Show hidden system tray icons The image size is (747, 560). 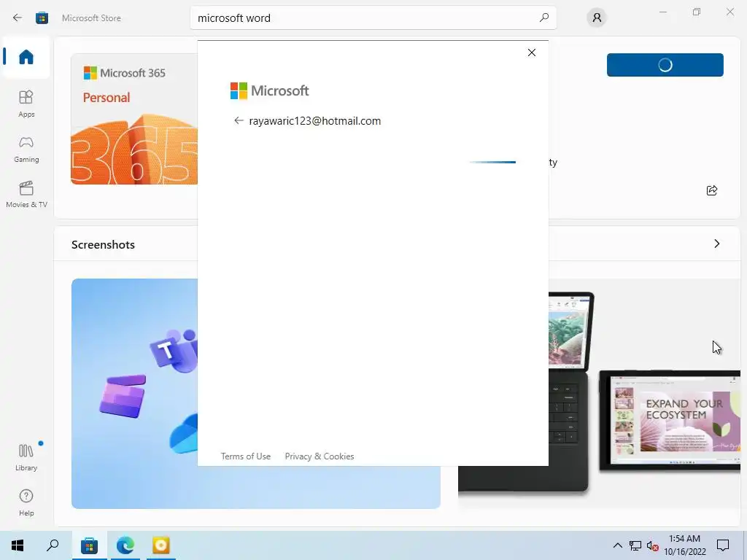(x=617, y=545)
